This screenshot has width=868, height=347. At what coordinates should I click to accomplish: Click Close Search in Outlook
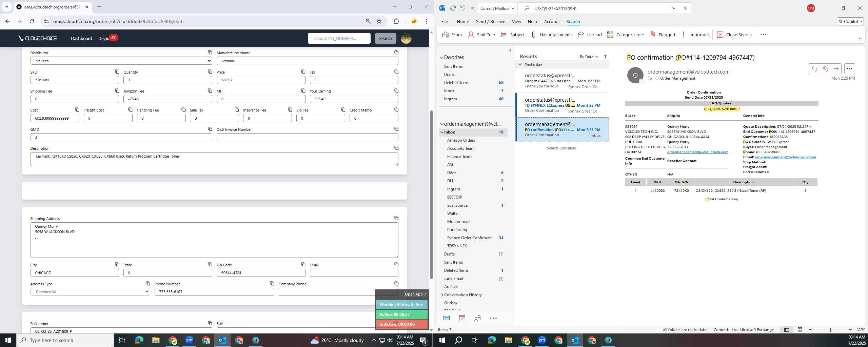pyautogui.click(x=734, y=35)
